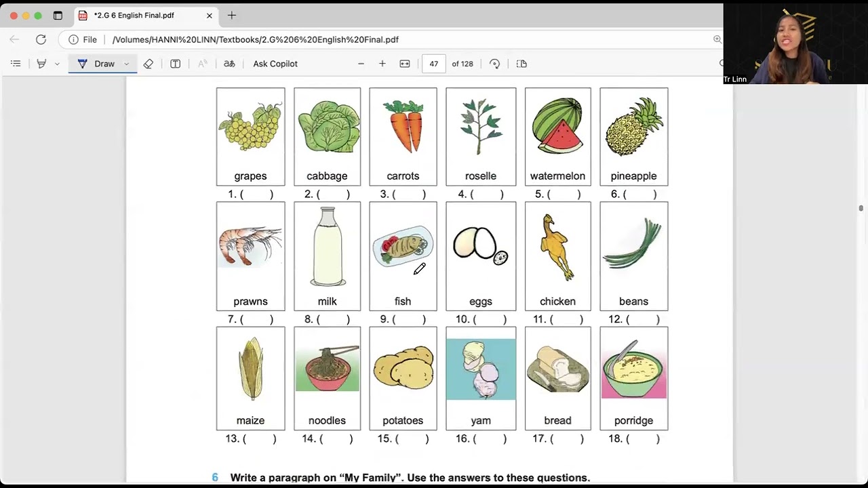Click the zoom magnifier icon in address bar
The image size is (868, 488).
tap(717, 39)
